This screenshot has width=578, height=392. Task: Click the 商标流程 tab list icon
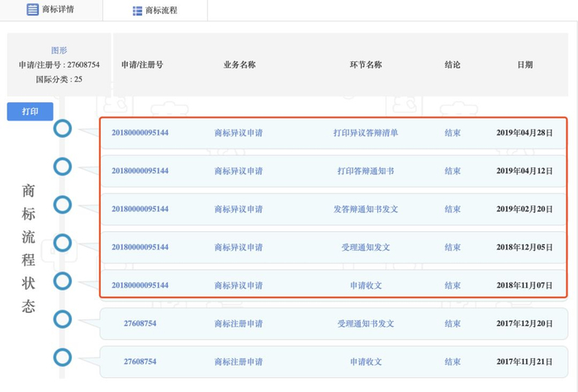[137, 11]
